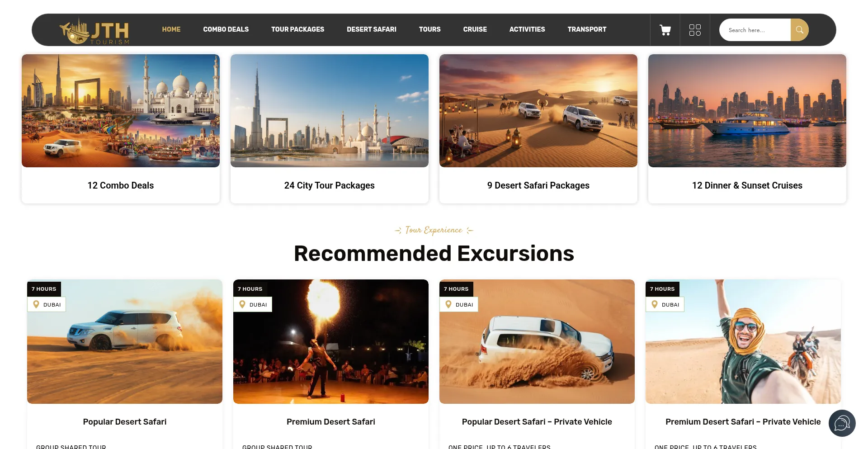Image resolution: width=868 pixels, height=449 pixels.
Task: Click the Home navigation link
Action: point(171,29)
